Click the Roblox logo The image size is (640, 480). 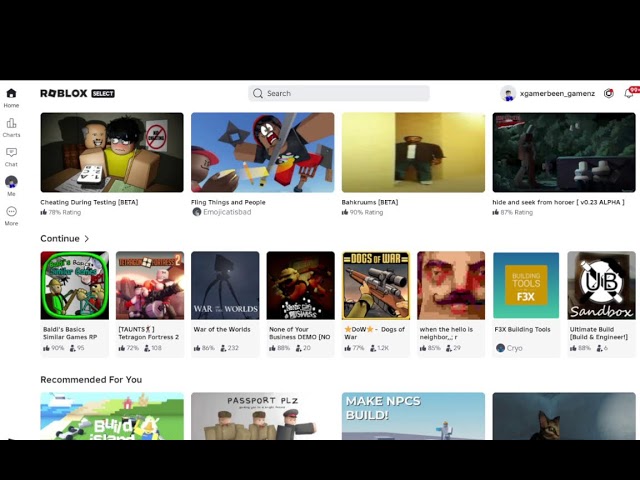pos(64,93)
